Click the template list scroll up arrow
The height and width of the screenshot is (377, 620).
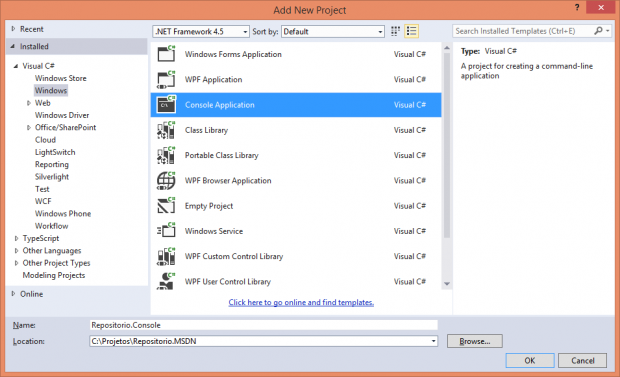pos(447,48)
